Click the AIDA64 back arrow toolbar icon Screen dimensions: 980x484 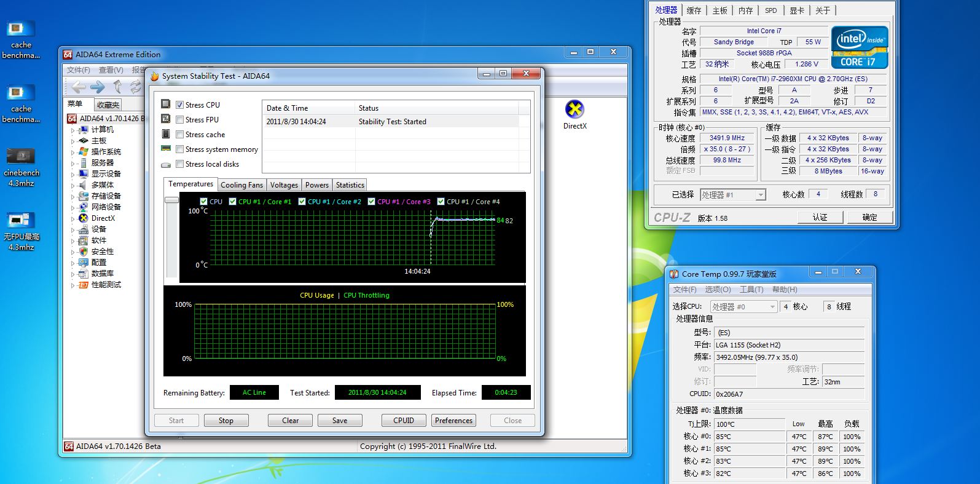coord(79,87)
